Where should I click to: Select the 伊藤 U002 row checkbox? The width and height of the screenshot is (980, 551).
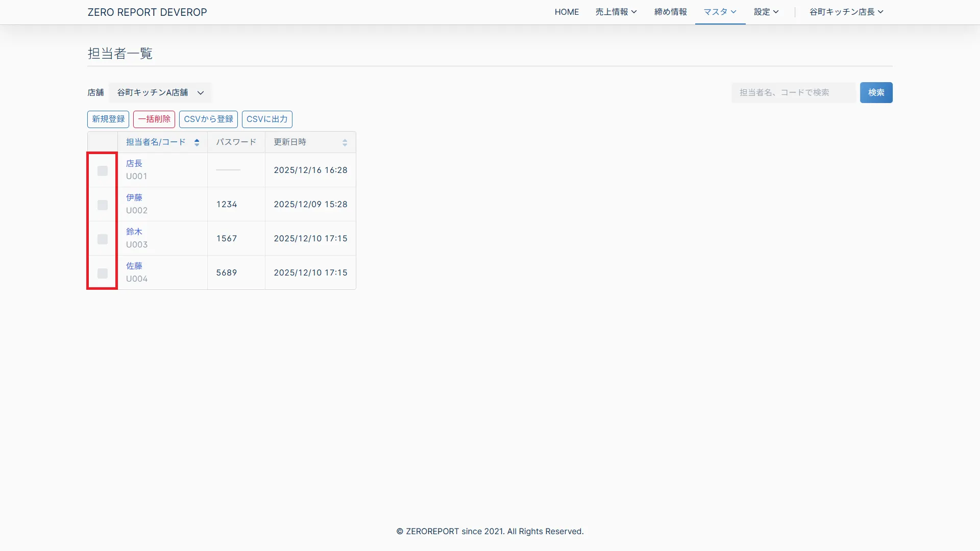(103, 205)
